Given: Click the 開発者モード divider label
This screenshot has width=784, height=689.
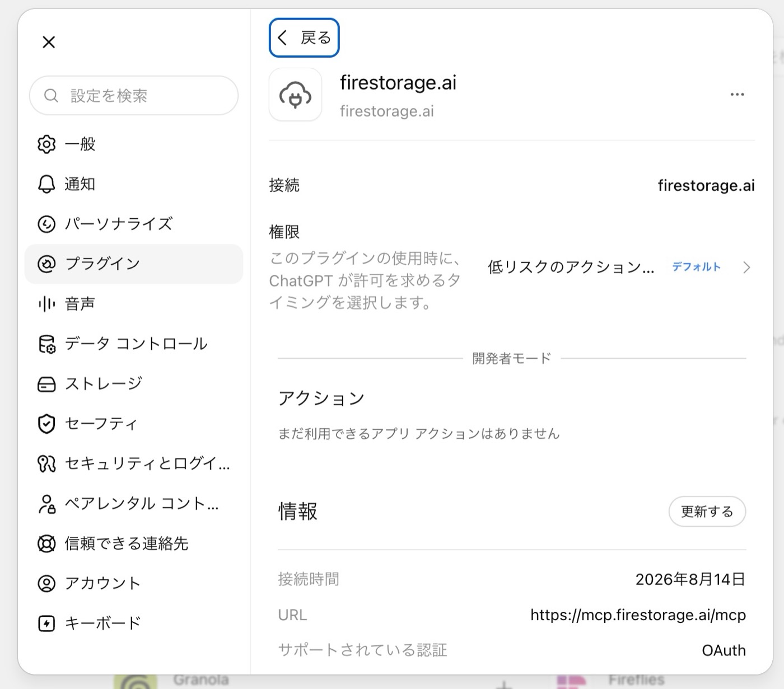Looking at the screenshot, I should click(512, 358).
